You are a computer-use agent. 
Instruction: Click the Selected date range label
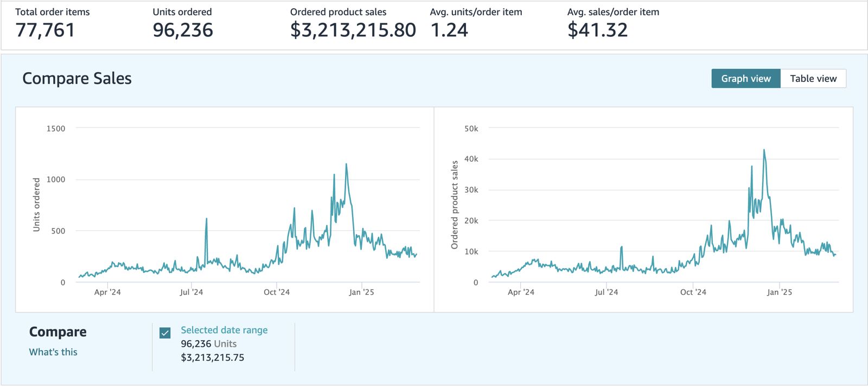pyautogui.click(x=224, y=330)
